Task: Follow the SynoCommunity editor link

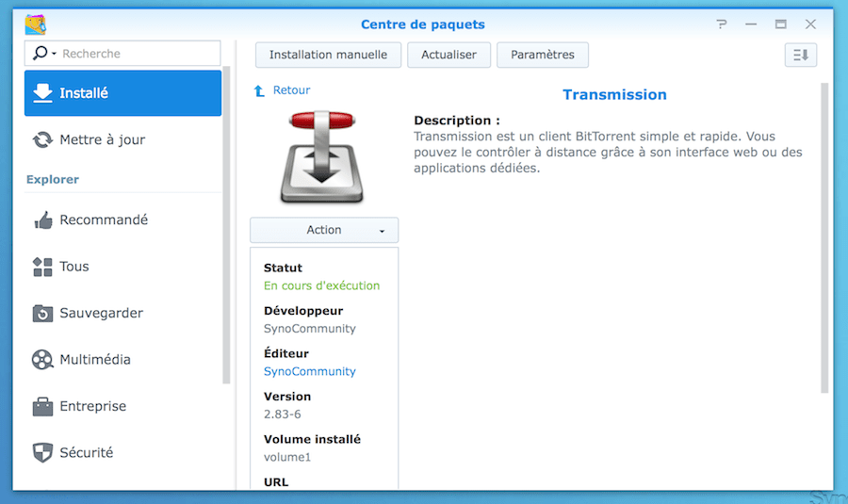Action: click(x=309, y=371)
